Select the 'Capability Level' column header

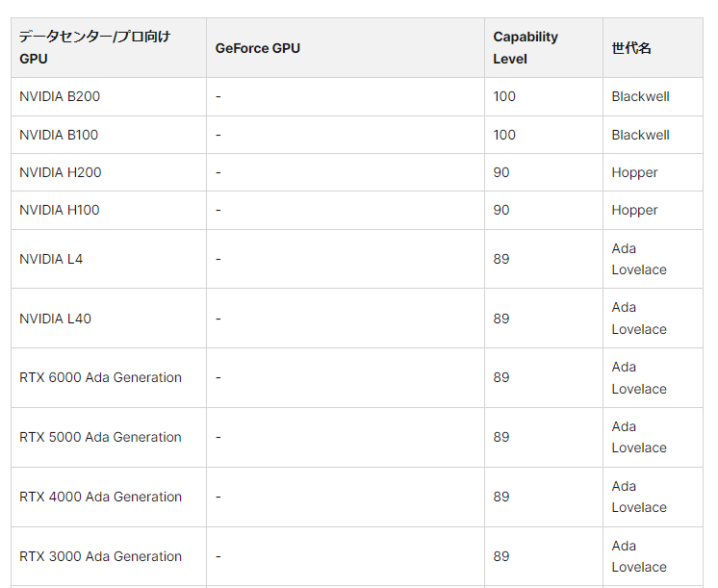[x=544, y=47]
